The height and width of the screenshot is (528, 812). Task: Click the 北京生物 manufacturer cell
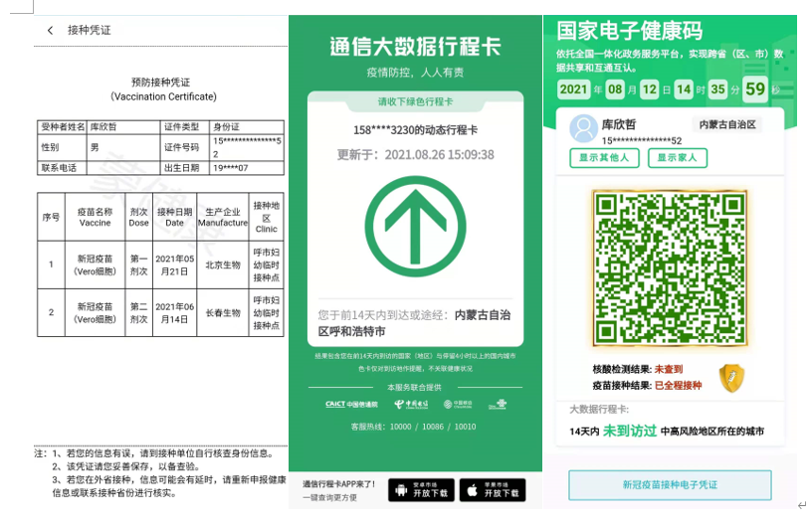click(x=223, y=265)
